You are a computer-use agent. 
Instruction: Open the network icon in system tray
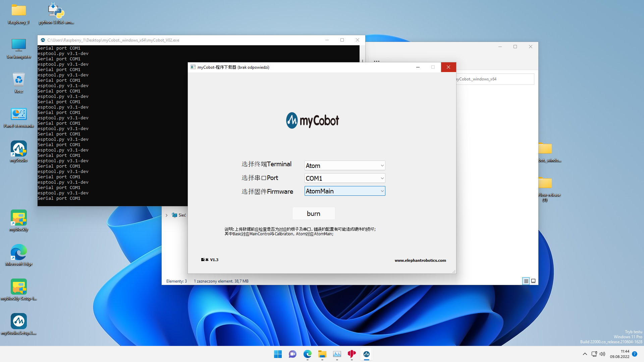(594, 354)
